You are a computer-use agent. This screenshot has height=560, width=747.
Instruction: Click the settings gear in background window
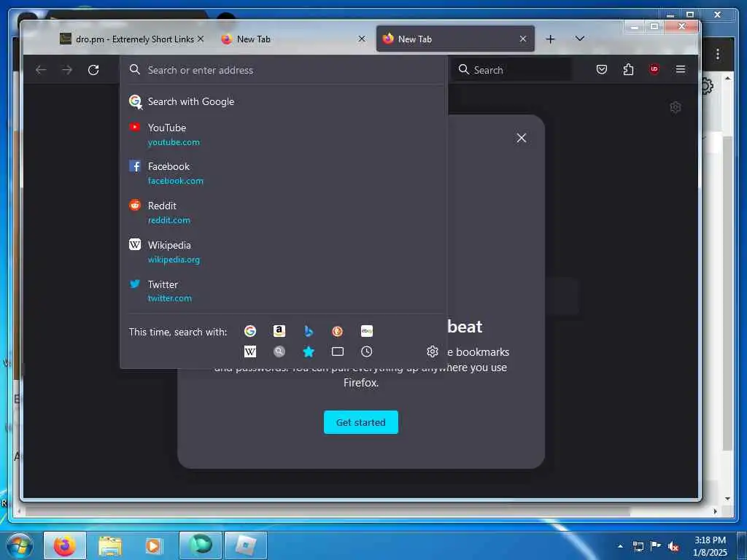click(x=708, y=86)
